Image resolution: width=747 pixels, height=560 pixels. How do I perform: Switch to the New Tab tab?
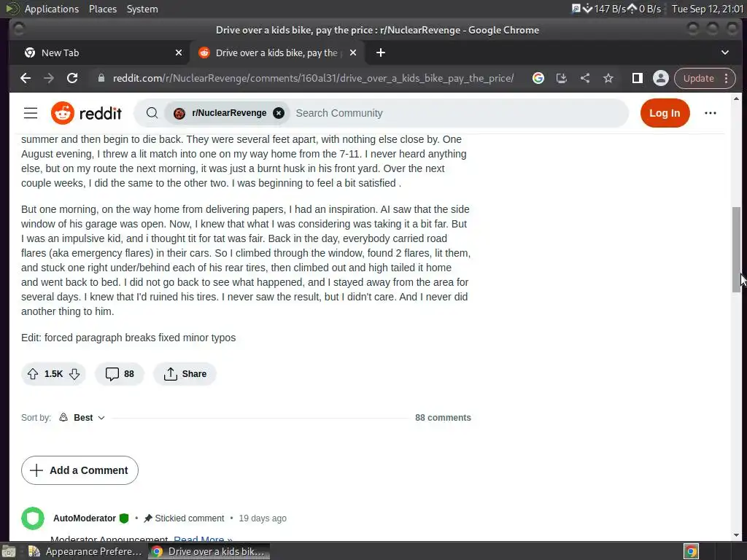coord(98,52)
